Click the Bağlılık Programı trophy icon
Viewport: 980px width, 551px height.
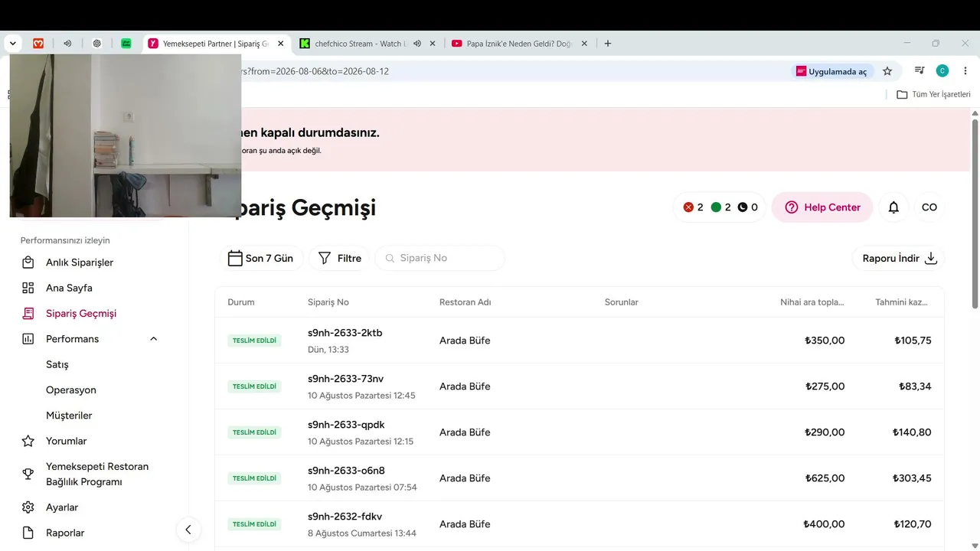(x=28, y=474)
